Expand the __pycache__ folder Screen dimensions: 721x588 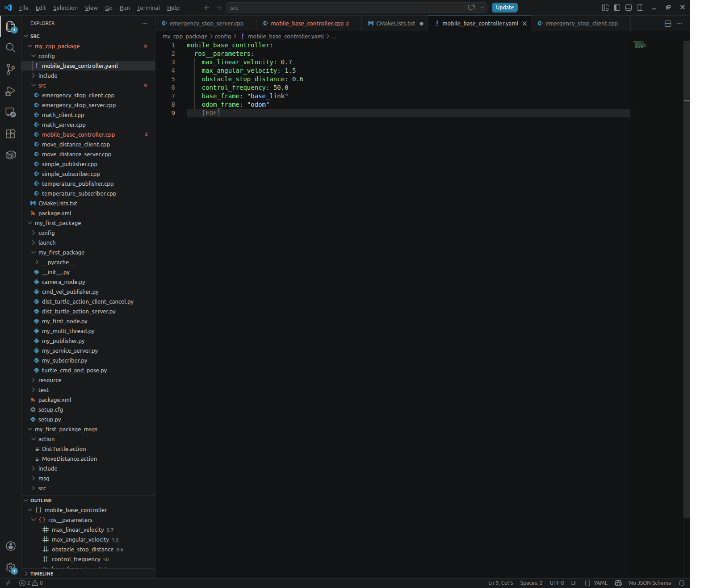(37, 262)
